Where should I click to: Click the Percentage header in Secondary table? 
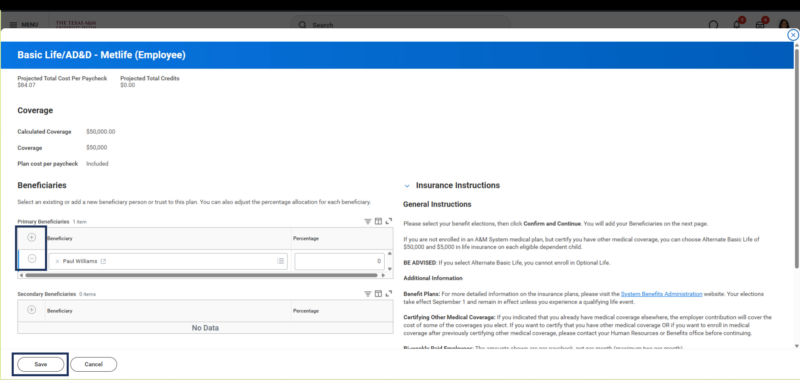coord(306,311)
